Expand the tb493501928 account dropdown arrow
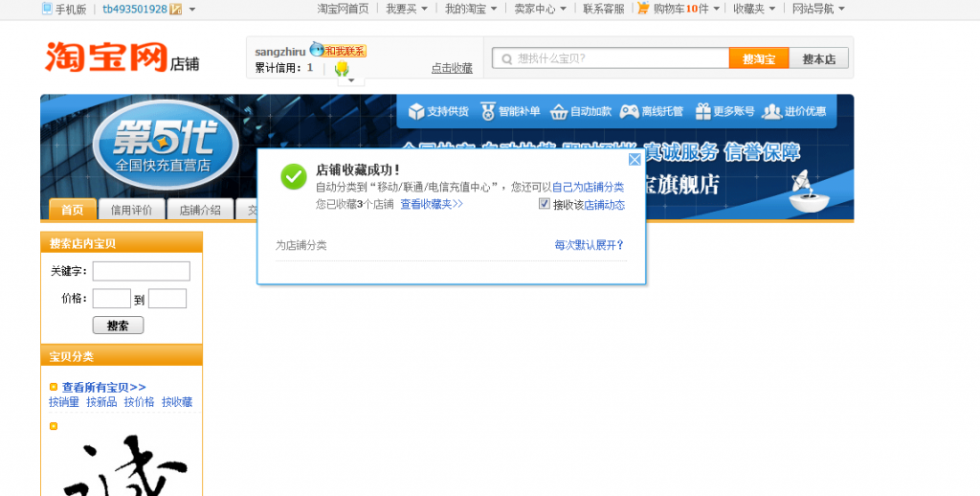This screenshot has width=980, height=496. click(x=191, y=10)
